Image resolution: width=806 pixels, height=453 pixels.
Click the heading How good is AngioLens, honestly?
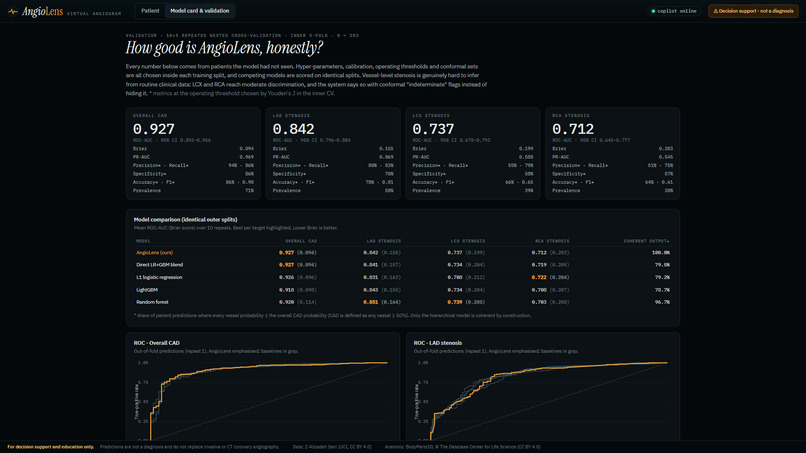224,48
